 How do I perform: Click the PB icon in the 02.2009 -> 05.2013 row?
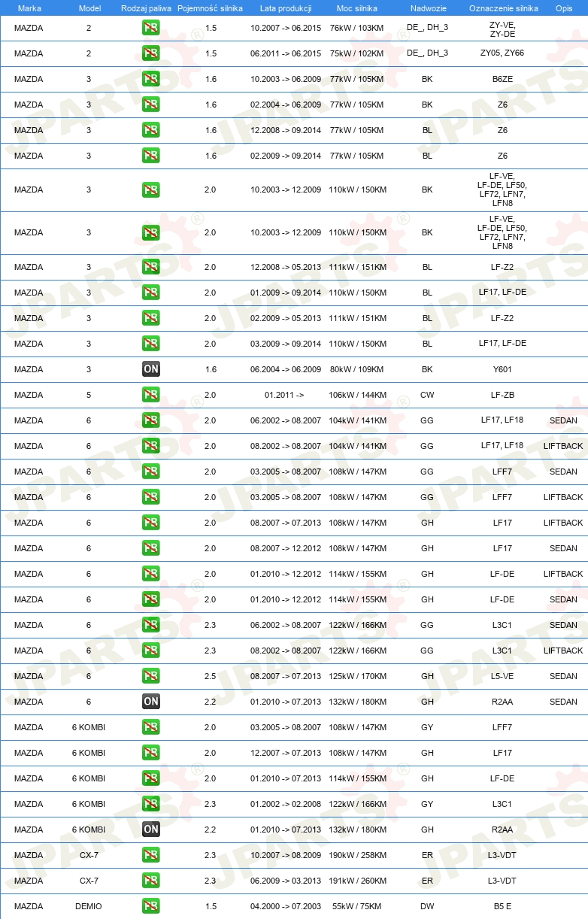coord(151,319)
